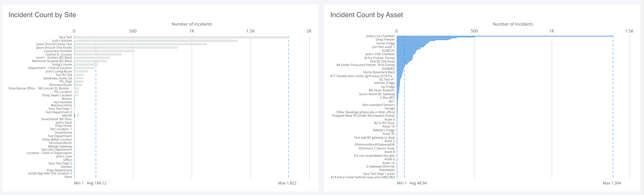Select the Josh's Kitchen incident bar

pos(156,41)
